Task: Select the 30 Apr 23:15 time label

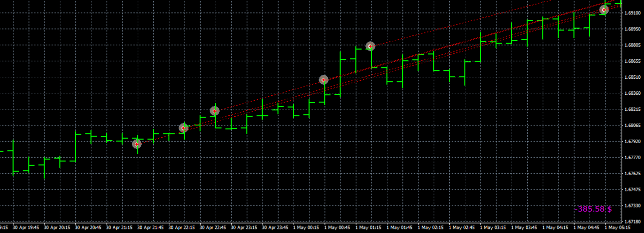Action: coord(245,228)
